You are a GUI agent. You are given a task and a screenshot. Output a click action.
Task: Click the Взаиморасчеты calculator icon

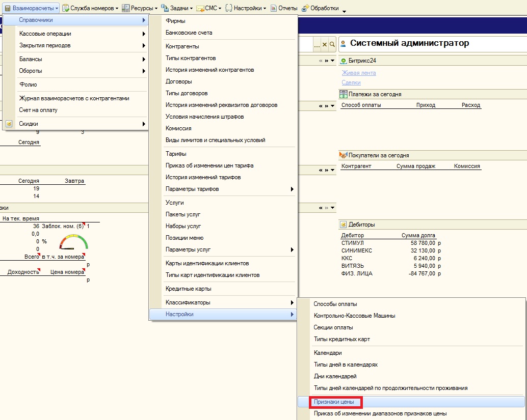pyautogui.click(x=8, y=8)
